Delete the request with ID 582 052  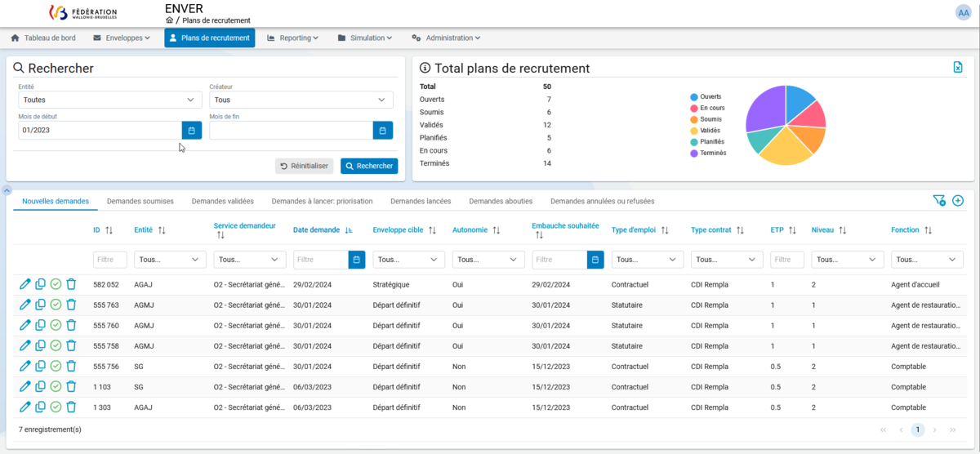pos(71,284)
